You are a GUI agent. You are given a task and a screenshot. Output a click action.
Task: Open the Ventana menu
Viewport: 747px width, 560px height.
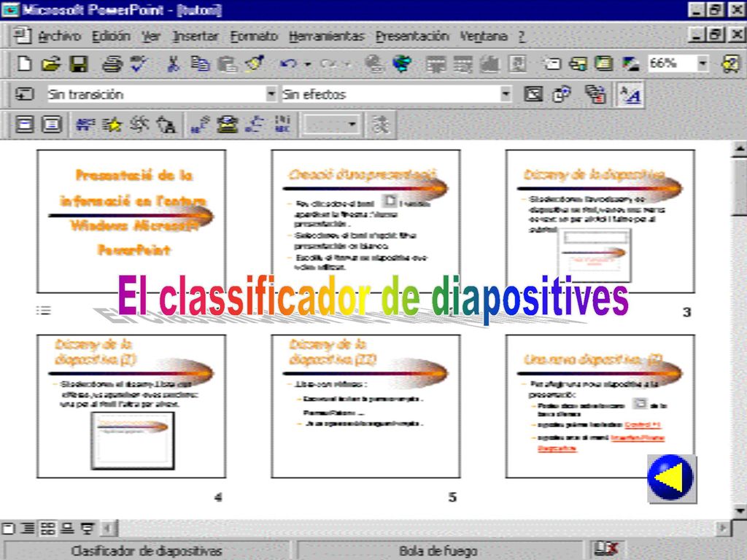[x=483, y=36]
